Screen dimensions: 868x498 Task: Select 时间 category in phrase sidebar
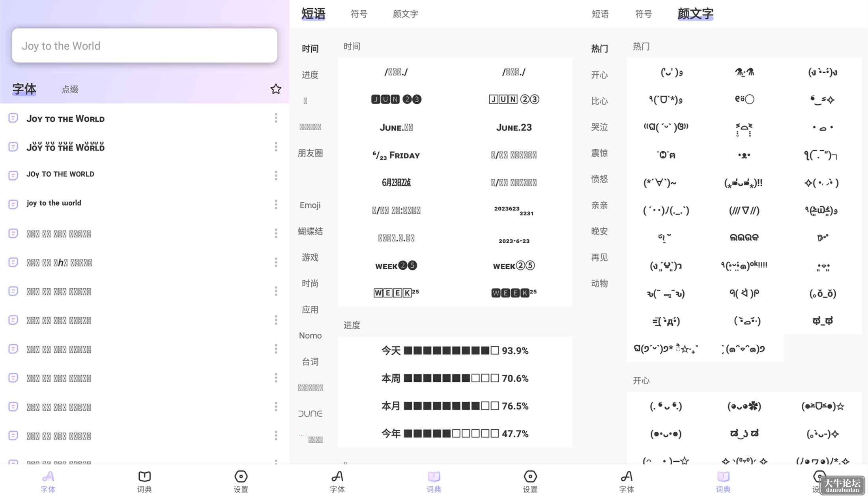(310, 49)
